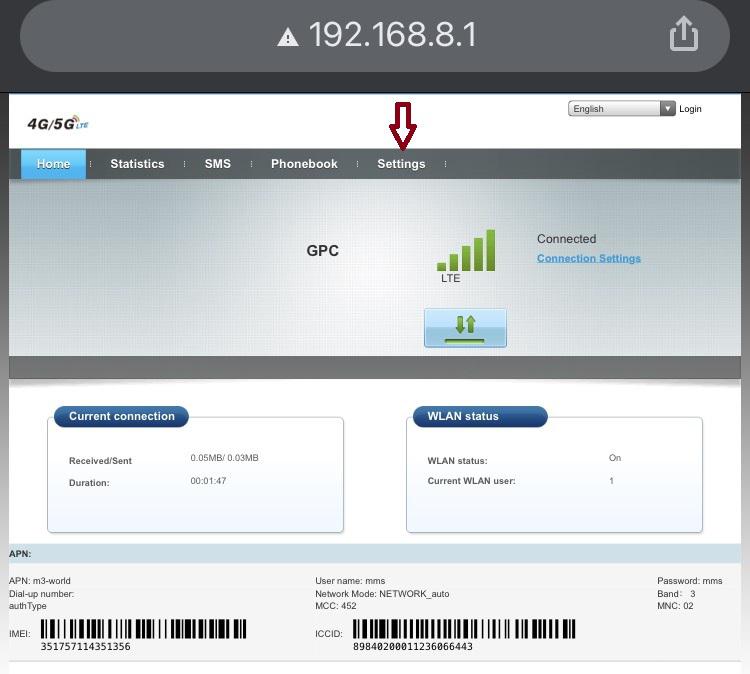
Task: Select the duration value 00:01:47
Action: click(208, 481)
